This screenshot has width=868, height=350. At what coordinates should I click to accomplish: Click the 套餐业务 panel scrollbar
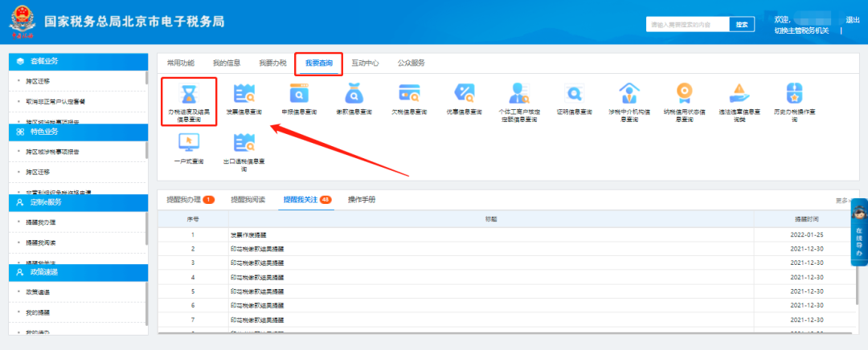pyautogui.click(x=147, y=77)
